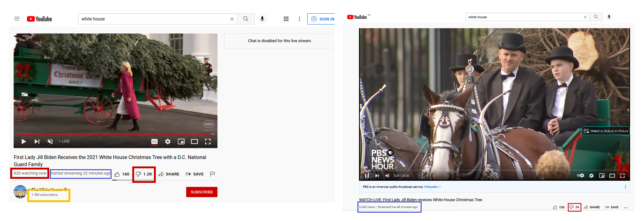Open the YouTube apps grid

pos(286,19)
